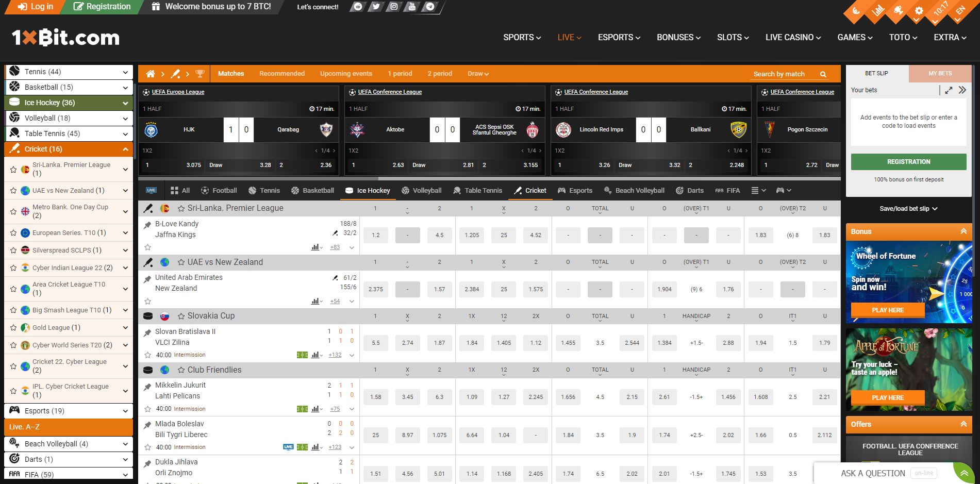
Task: Click the trophy results icon in top ribbon
Action: [x=898, y=11]
